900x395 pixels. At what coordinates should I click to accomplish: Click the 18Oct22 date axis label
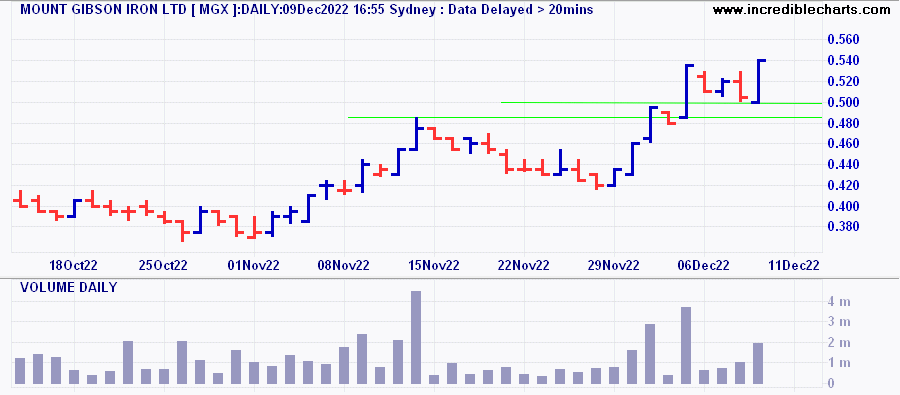(x=74, y=265)
